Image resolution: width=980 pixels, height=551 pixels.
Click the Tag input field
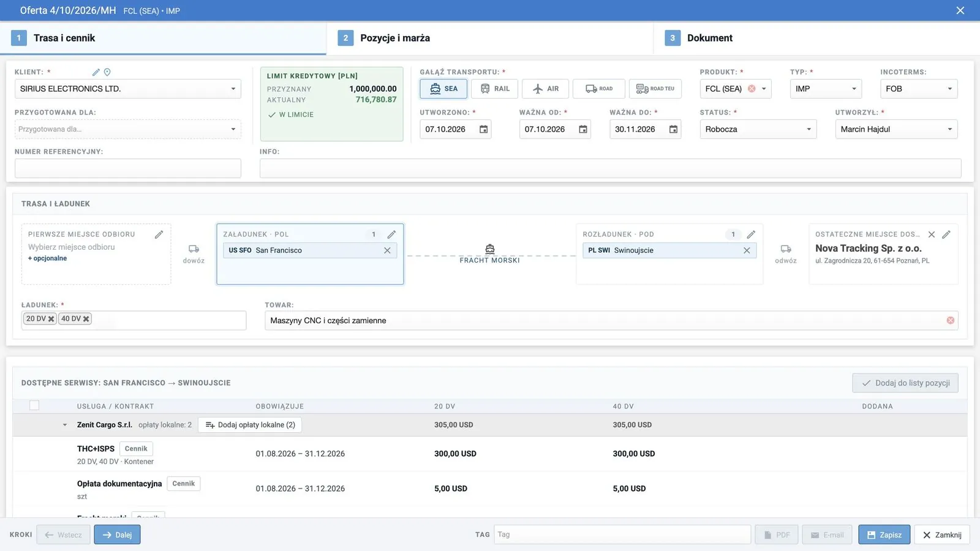pos(622,534)
